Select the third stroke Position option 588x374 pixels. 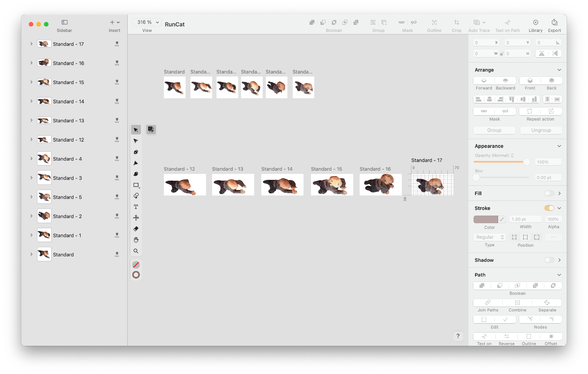point(537,237)
